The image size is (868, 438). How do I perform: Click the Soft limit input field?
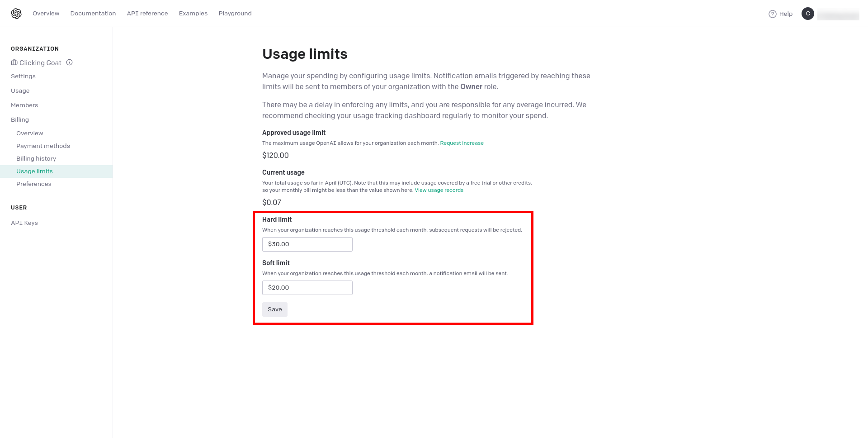click(x=307, y=288)
